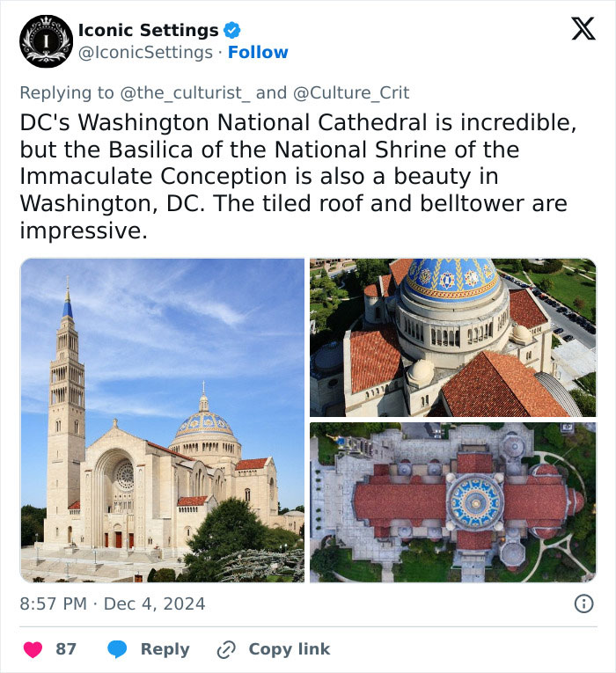
Task: Open the top-down roof aerial photo
Action: pos(452,502)
